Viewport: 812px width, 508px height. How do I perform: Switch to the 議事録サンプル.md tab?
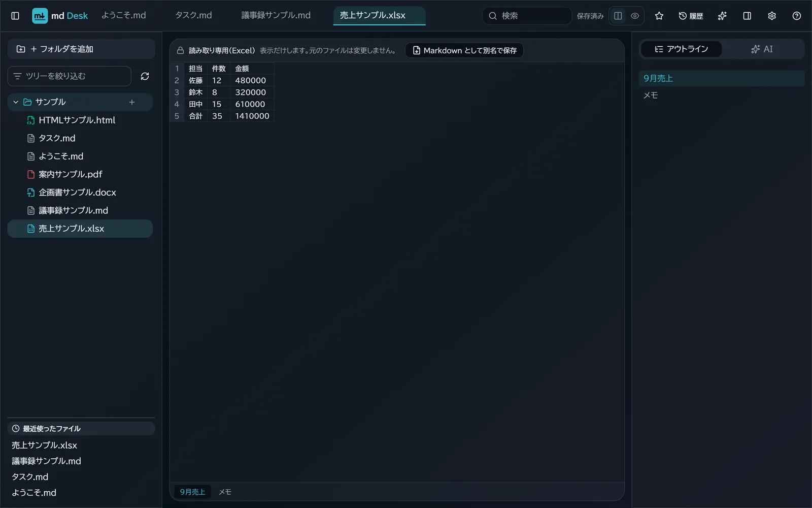[276, 15]
